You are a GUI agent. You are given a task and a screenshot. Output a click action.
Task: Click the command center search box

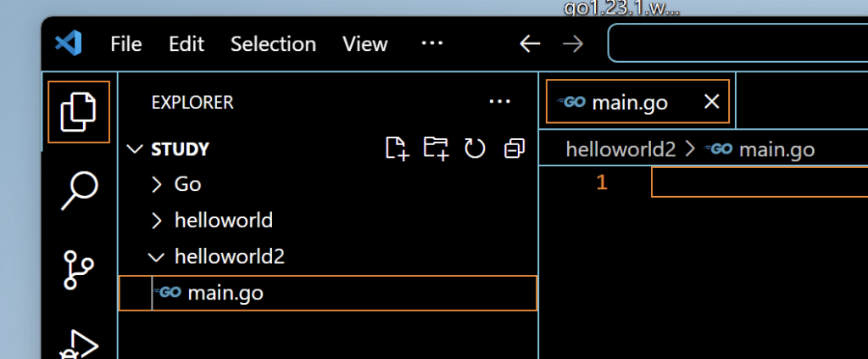click(x=738, y=42)
